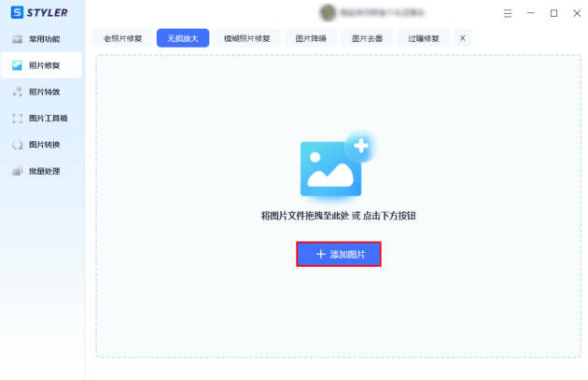Switch to the 无损放大 tab
Viewport: 588px width, 380px height.
point(183,38)
